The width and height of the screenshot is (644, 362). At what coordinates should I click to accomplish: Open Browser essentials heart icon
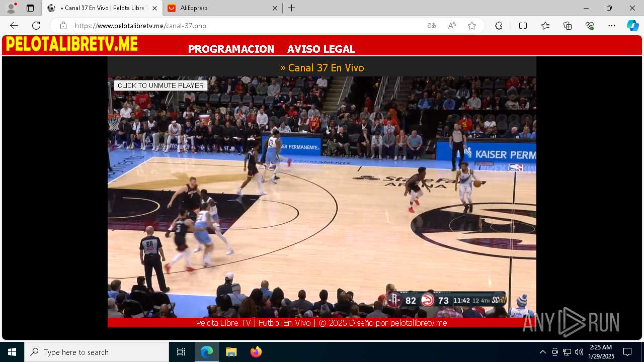590,26
